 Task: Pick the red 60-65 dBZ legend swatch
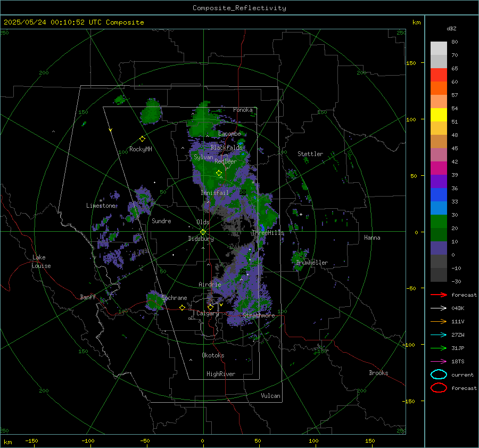[x=439, y=75]
